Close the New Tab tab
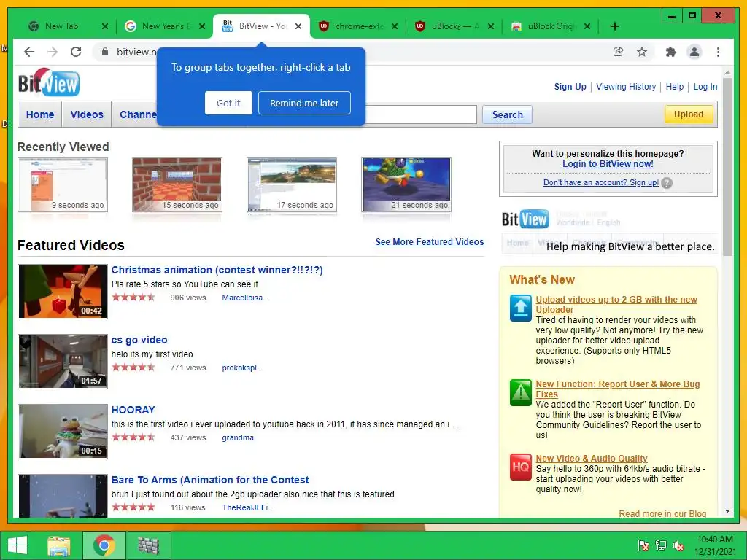 coord(105,26)
